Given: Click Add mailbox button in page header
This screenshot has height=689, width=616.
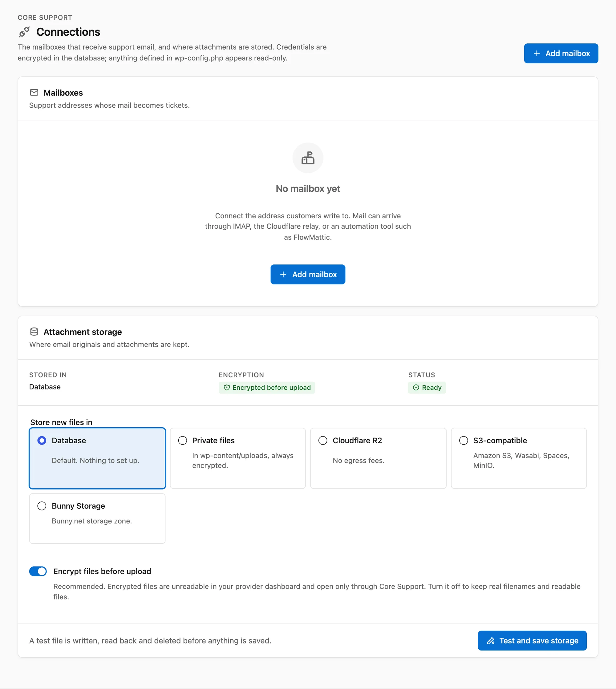Looking at the screenshot, I should (x=561, y=53).
